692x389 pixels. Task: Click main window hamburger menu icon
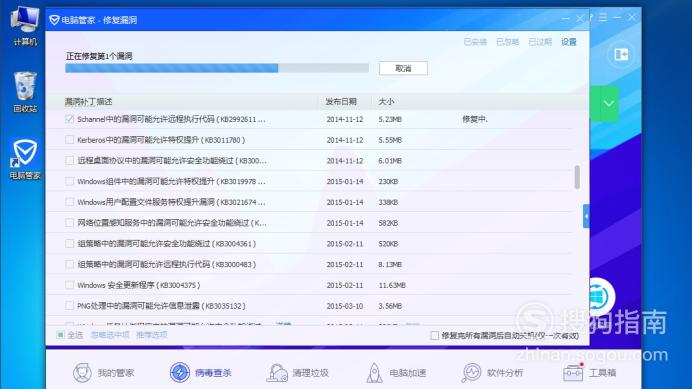click(x=603, y=17)
